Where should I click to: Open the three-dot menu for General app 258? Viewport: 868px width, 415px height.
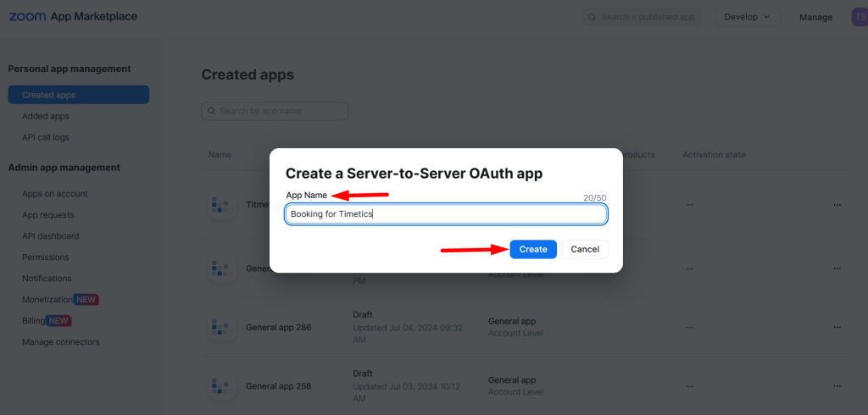[837, 385]
